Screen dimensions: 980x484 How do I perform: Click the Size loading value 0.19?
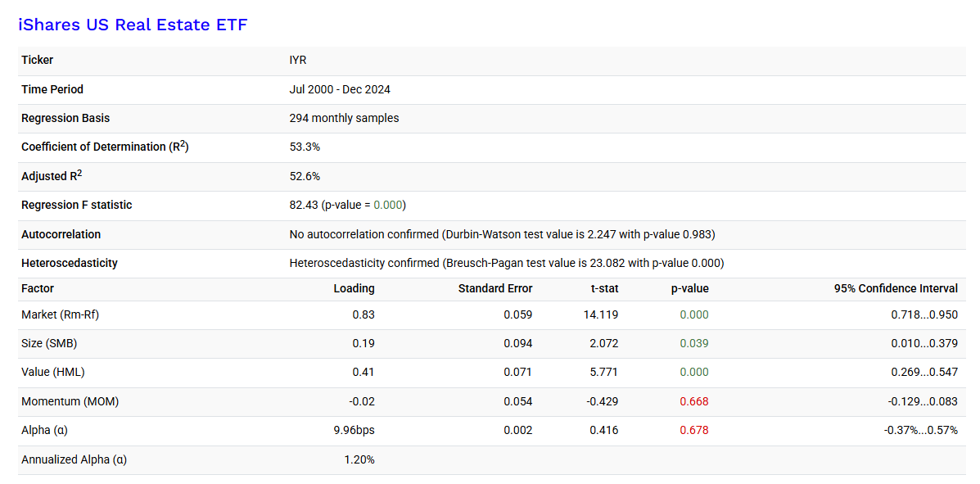coord(364,343)
